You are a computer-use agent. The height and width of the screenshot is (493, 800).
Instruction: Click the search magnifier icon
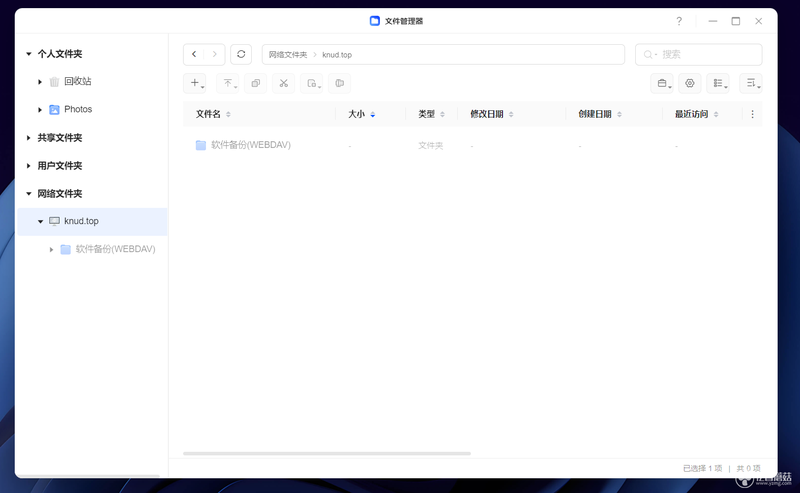tap(648, 55)
